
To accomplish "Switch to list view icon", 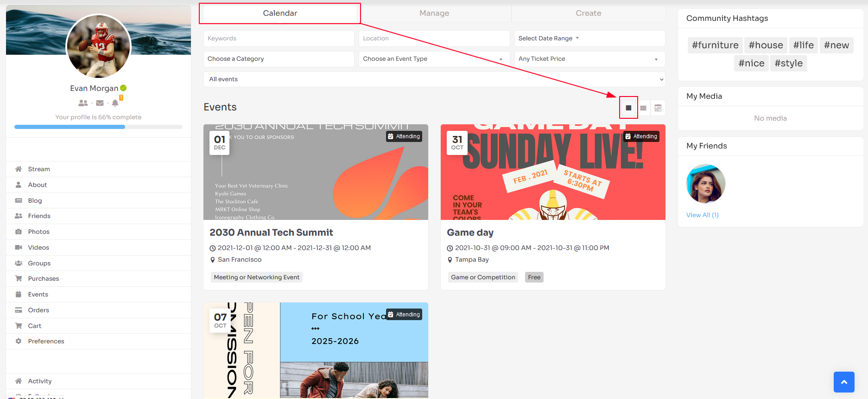I will tap(643, 108).
